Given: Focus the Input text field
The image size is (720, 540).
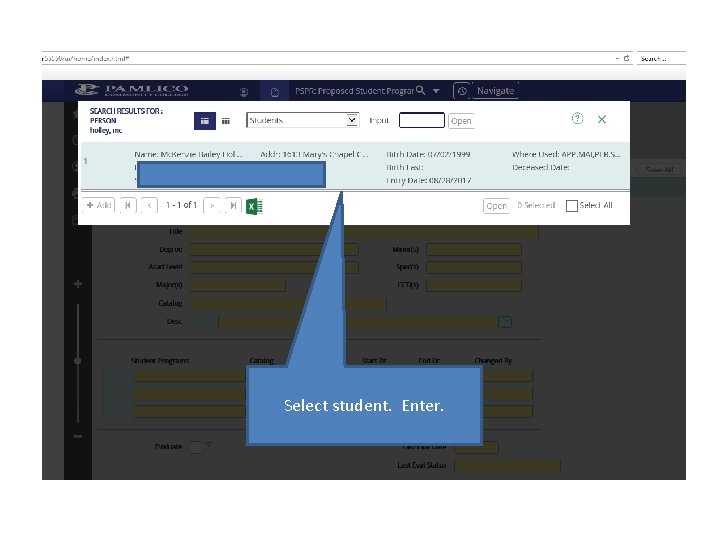Looking at the screenshot, I should [x=422, y=120].
